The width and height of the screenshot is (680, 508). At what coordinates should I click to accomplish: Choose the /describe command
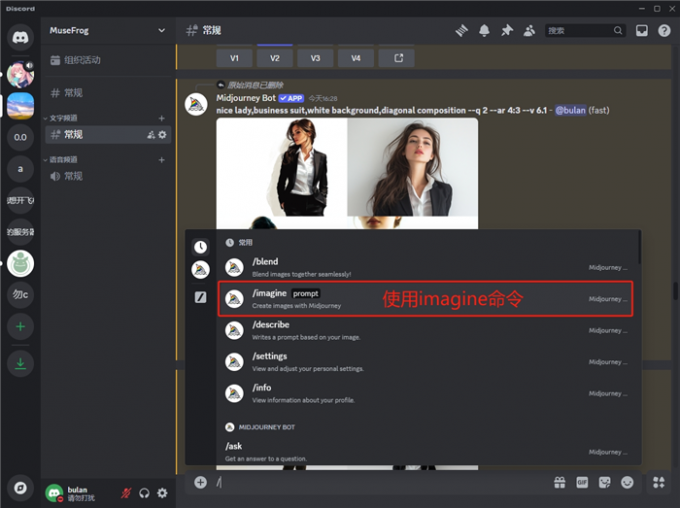(425, 331)
